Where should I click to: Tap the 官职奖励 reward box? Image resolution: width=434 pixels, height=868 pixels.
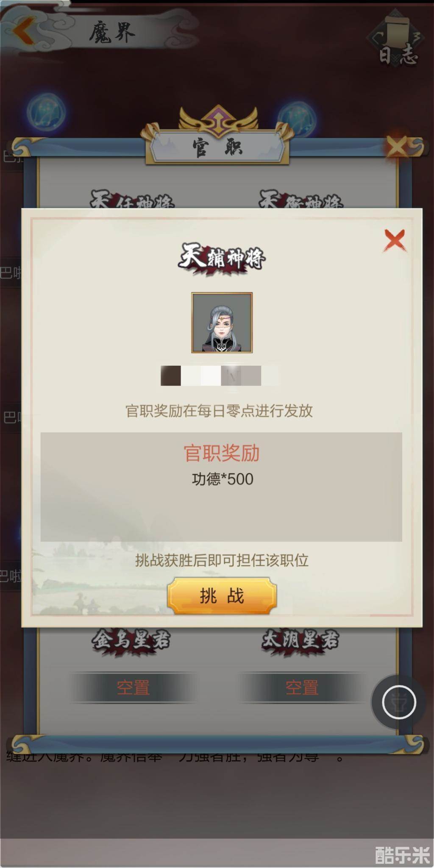click(x=221, y=487)
